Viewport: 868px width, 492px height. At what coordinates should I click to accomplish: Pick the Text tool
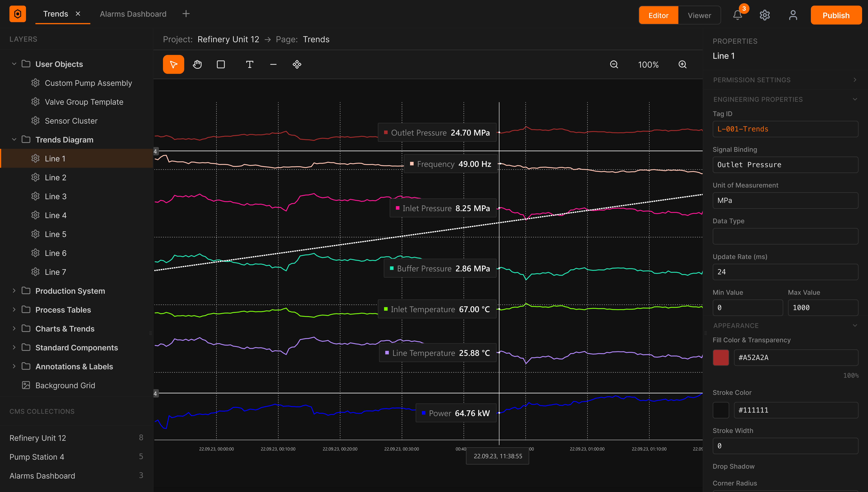[250, 64]
